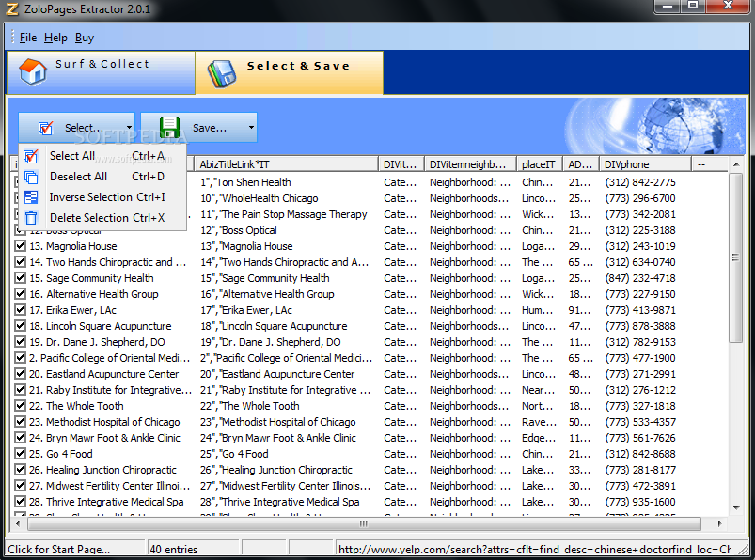This screenshot has height=560, width=755.
Task: Toggle 16. Alternative Health Group checkbox
Action: tap(20, 293)
